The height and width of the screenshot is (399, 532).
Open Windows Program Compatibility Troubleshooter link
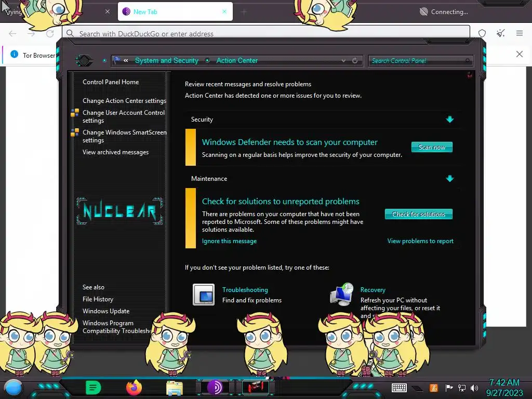[x=116, y=327]
